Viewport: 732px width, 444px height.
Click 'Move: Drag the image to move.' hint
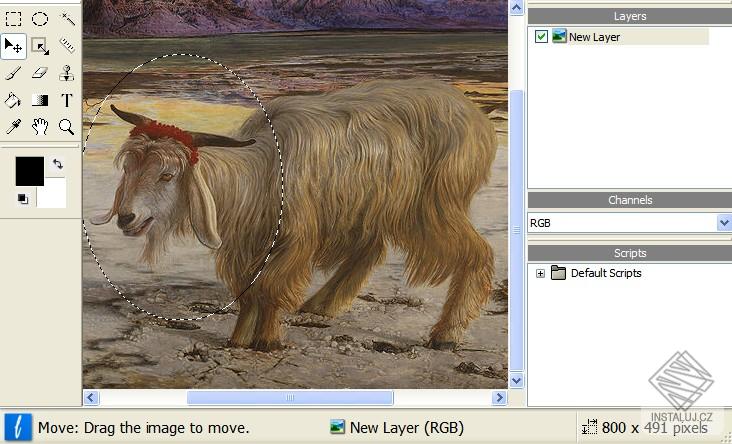point(144,428)
